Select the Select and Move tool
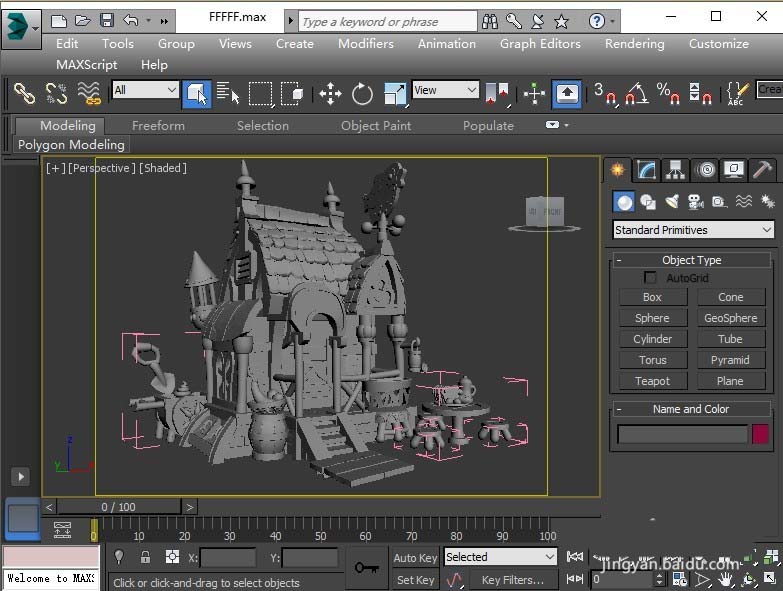Viewport: 783px width, 591px height. (330, 94)
